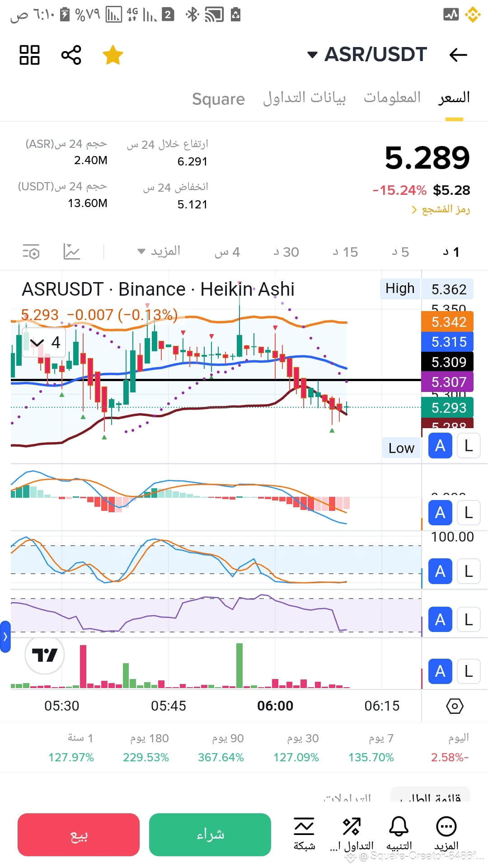Image resolution: width=488 pixels, height=868 pixels.
Task: Toggle the favorite star for ASR/USDT
Action: (x=113, y=55)
